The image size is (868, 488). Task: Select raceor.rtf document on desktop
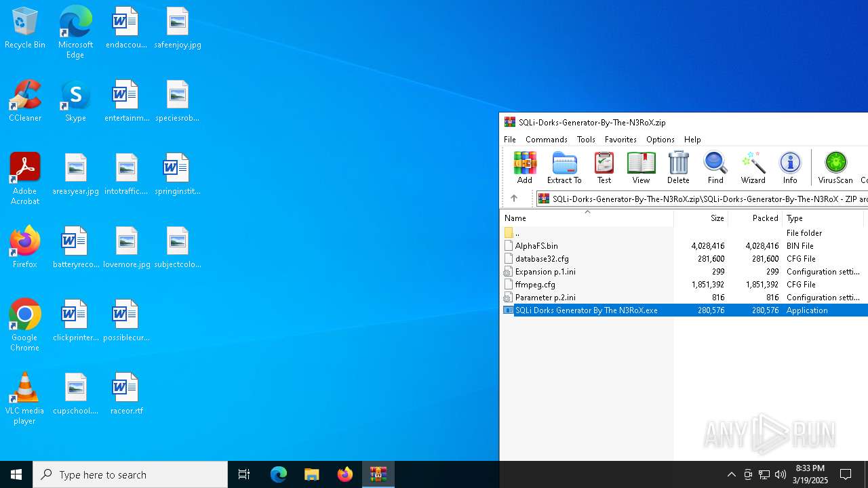tap(126, 394)
